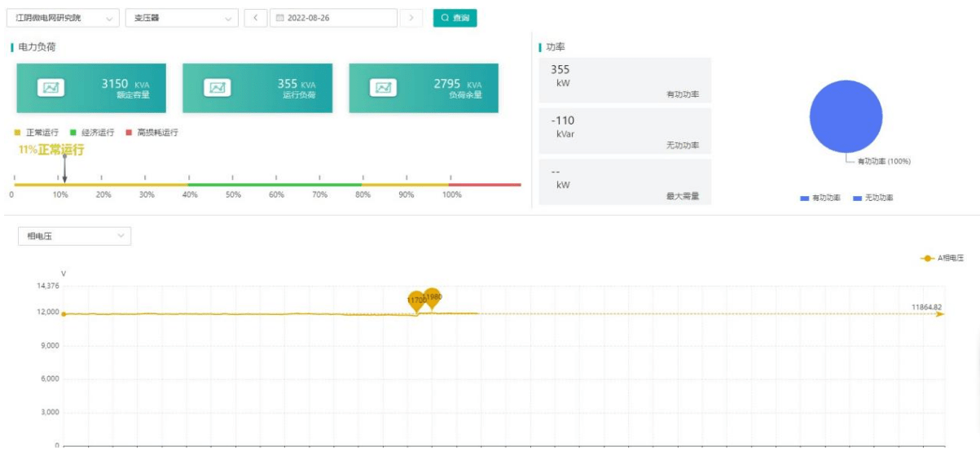This screenshot has width=980, height=450.
Task: Open the 变压器 device dropdown
Action: pyautogui.click(x=182, y=18)
